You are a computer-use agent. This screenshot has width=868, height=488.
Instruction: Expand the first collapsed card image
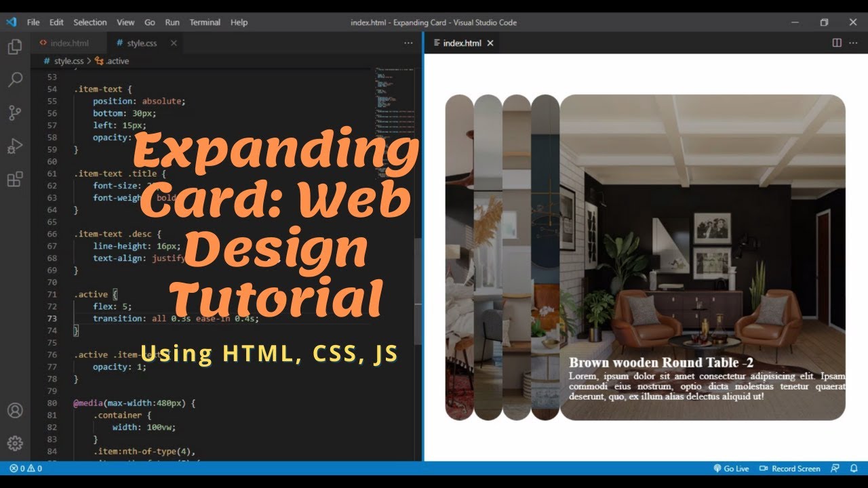coord(459,258)
